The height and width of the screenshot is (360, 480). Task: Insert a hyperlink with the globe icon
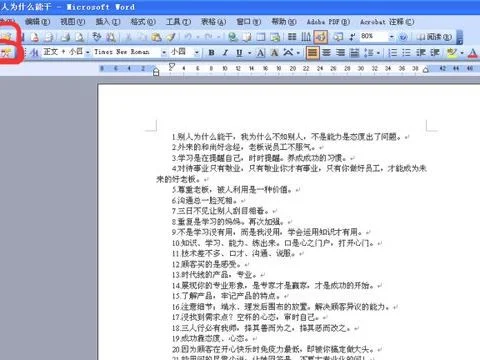click(233, 37)
